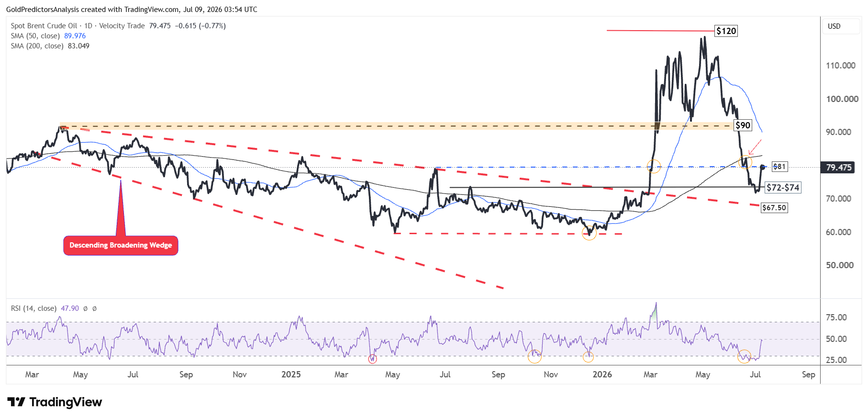
Task: Click the 75.00 RSI axis label
Action: tap(836, 318)
